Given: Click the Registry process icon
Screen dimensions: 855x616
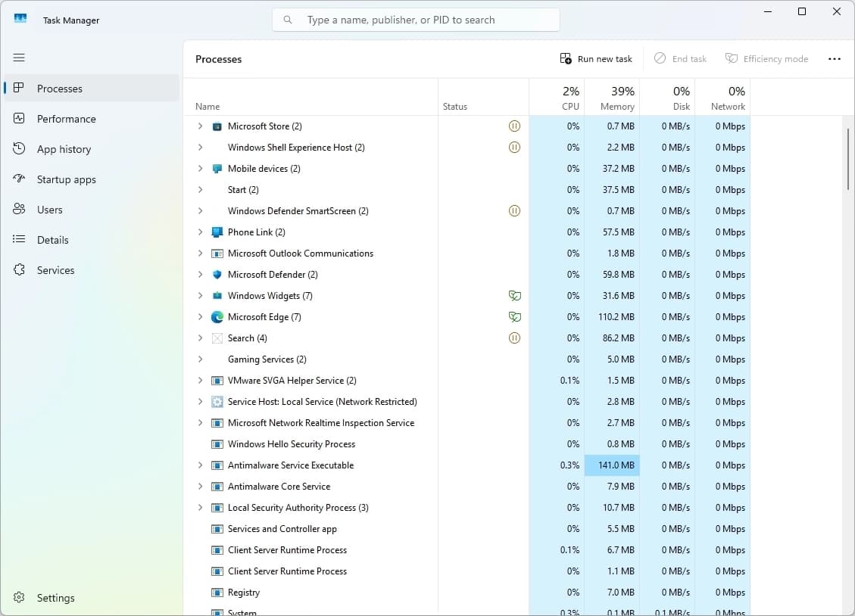Looking at the screenshot, I should [x=217, y=593].
